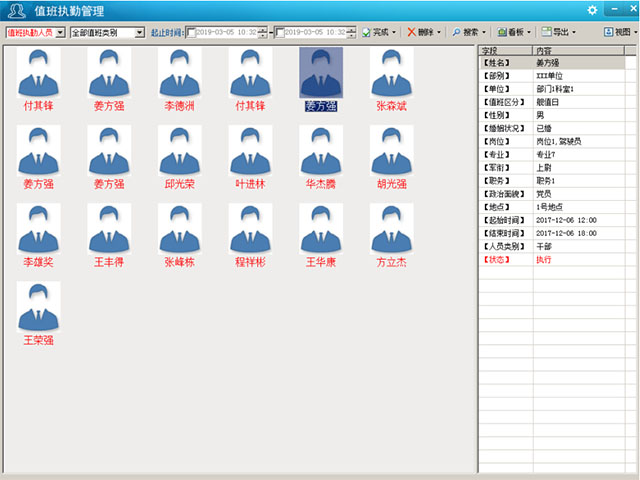Click the 完成 checkmark icon

366,32
